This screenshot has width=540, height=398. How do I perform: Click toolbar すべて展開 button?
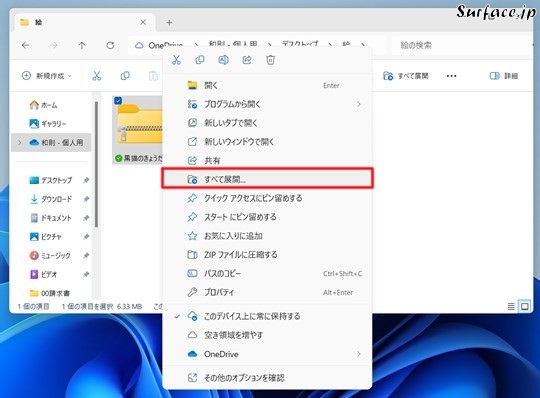[x=406, y=76]
